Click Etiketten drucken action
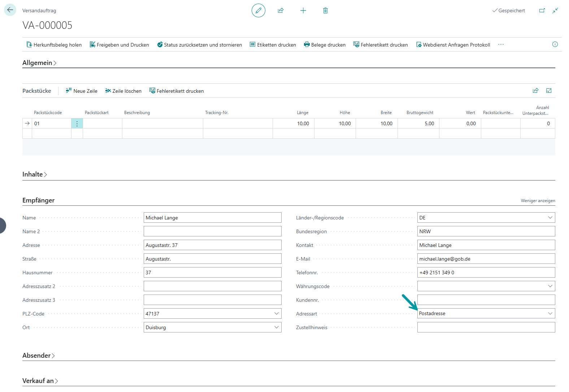Viewport: 569px width, 392px height. [x=273, y=45]
